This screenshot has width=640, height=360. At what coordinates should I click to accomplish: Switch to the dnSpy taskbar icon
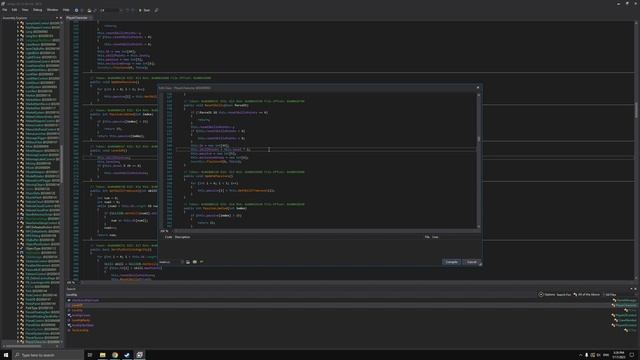pyautogui.click(x=140, y=355)
